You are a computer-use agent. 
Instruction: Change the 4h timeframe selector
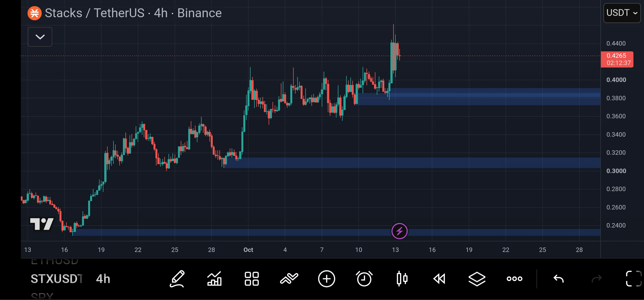[x=103, y=279]
